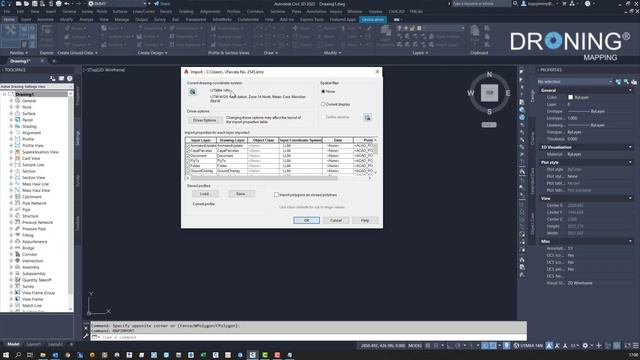Enable Import polygons as closed polylines
This screenshot has width=640, height=360.
tap(276, 195)
